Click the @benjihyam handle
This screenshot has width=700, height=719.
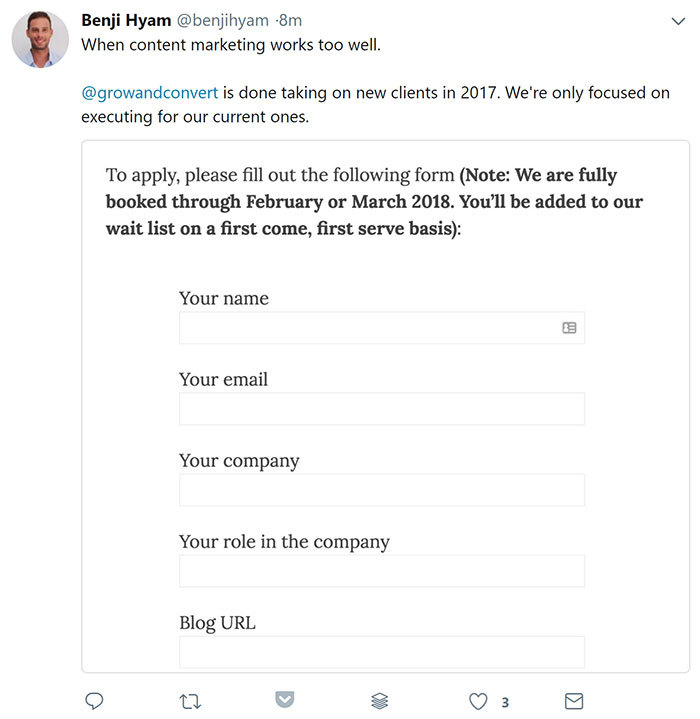tap(226, 20)
